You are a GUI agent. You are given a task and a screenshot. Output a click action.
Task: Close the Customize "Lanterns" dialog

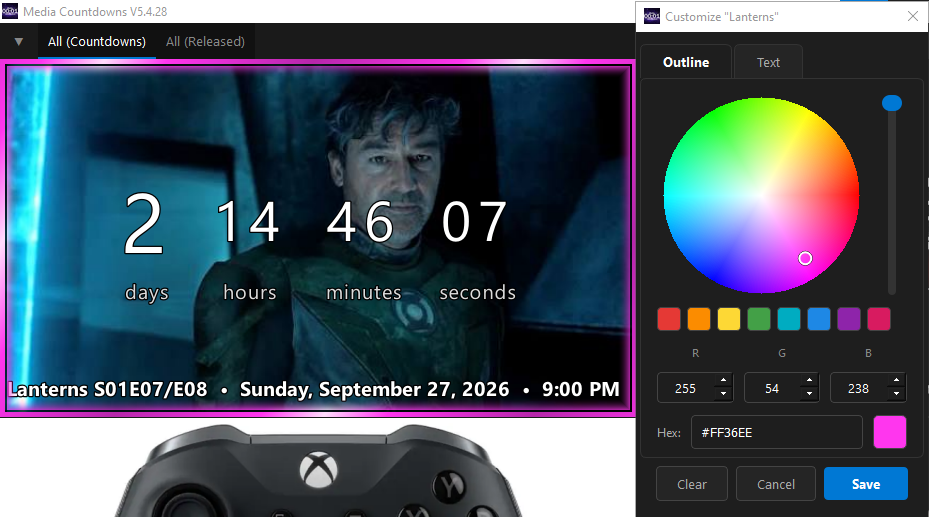(913, 17)
